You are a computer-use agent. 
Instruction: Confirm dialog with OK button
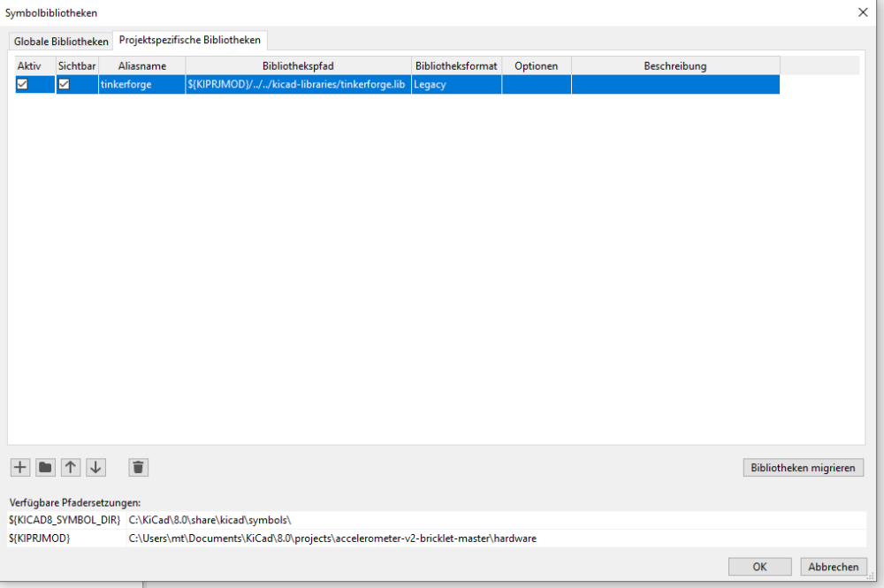point(759,567)
